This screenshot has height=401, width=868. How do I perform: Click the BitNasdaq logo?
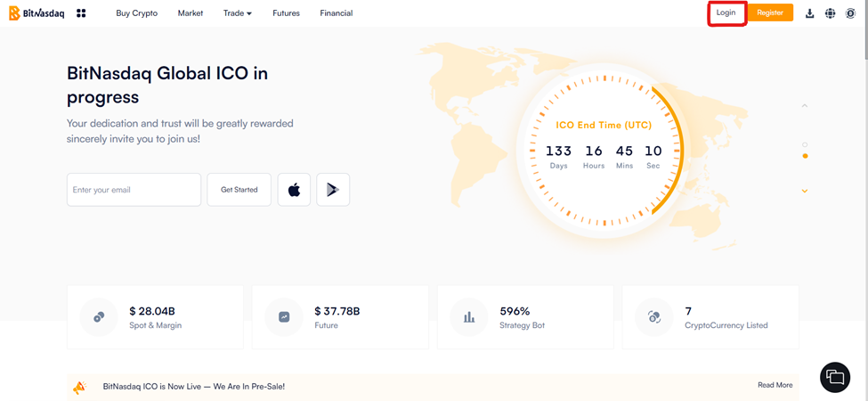[37, 13]
